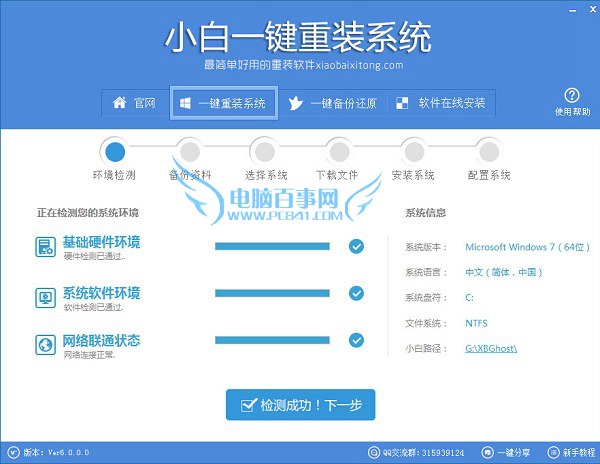Click checkmark beside 网络联通状态 progress bar

pos(356,340)
